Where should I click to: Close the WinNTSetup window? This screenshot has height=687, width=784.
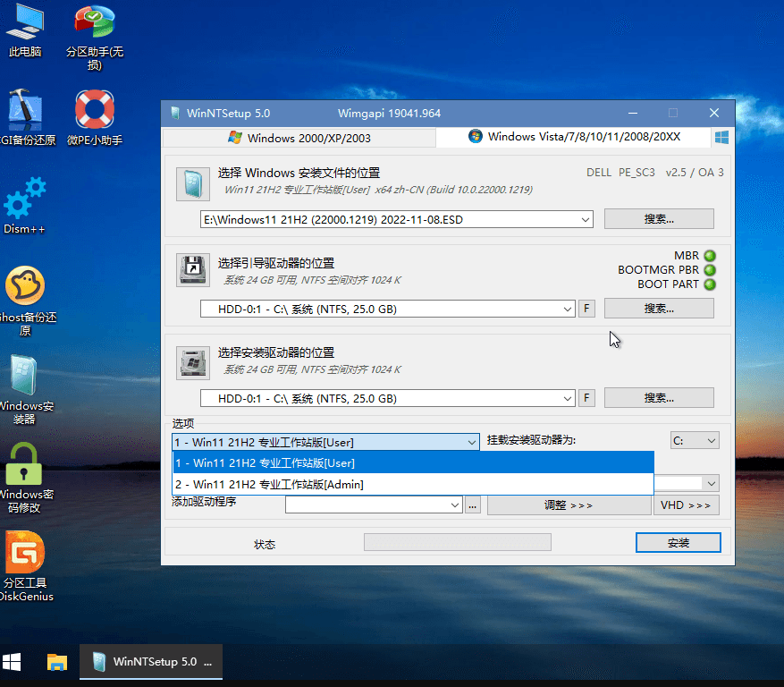pos(714,113)
